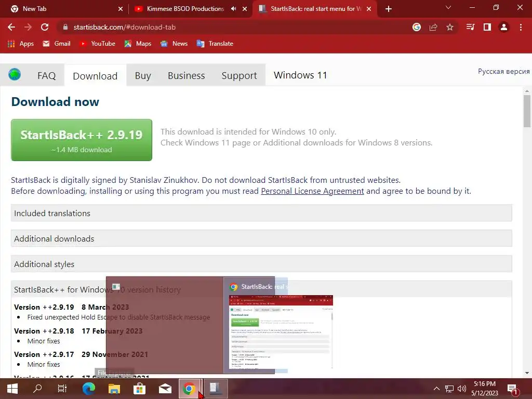This screenshot has height=399, width=532.
Task: Switch to the FAQ tab
Action: [46, 75]
